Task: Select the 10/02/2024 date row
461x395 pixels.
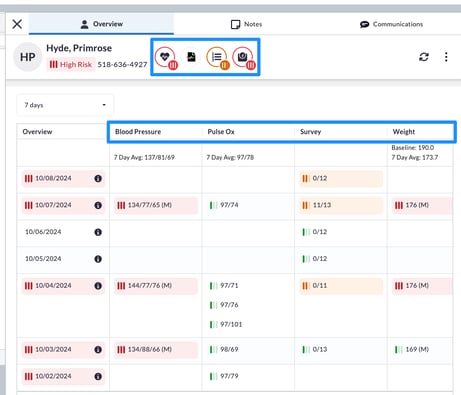Action: (x=63, y=376)
